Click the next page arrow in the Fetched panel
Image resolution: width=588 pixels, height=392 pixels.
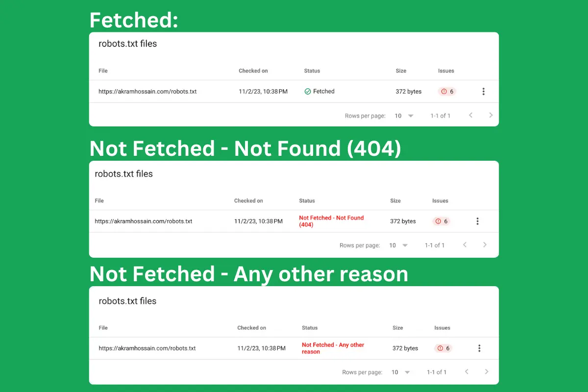click(490, 116)
